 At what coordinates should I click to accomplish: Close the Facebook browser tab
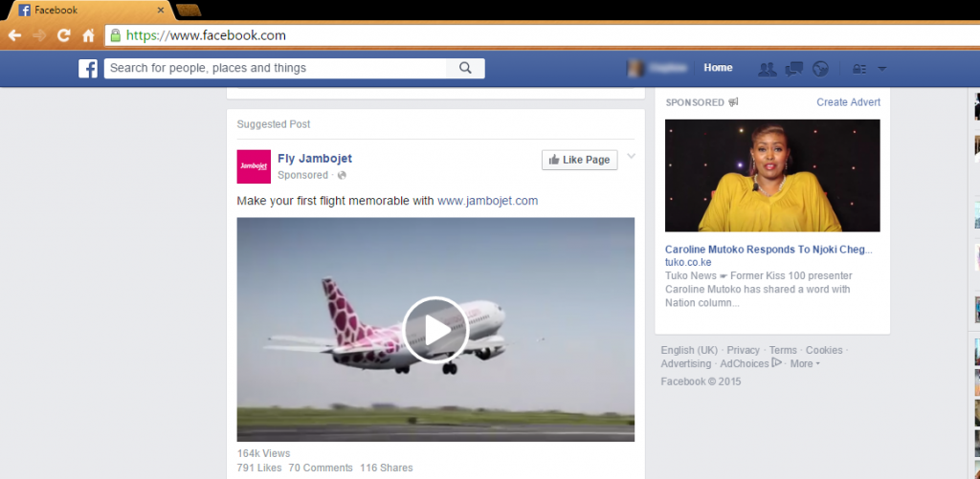[161, 10]
